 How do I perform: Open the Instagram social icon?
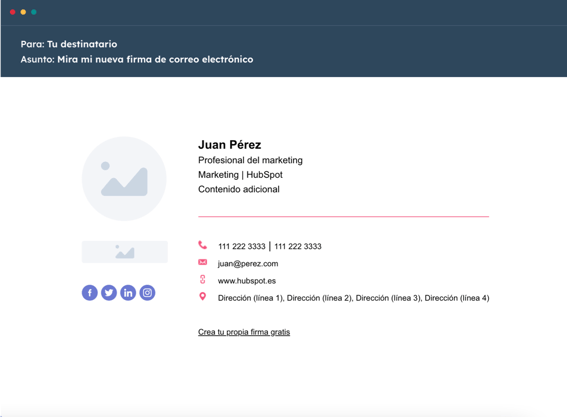point(147,293)
